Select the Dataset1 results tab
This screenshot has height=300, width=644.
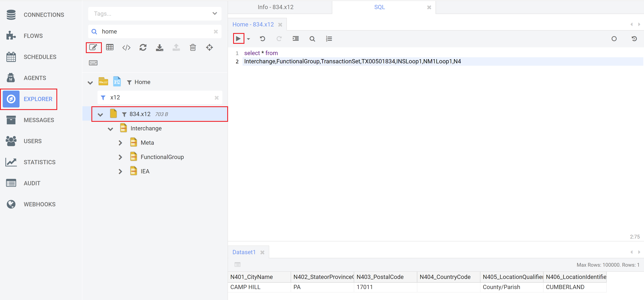pos(244,252)
